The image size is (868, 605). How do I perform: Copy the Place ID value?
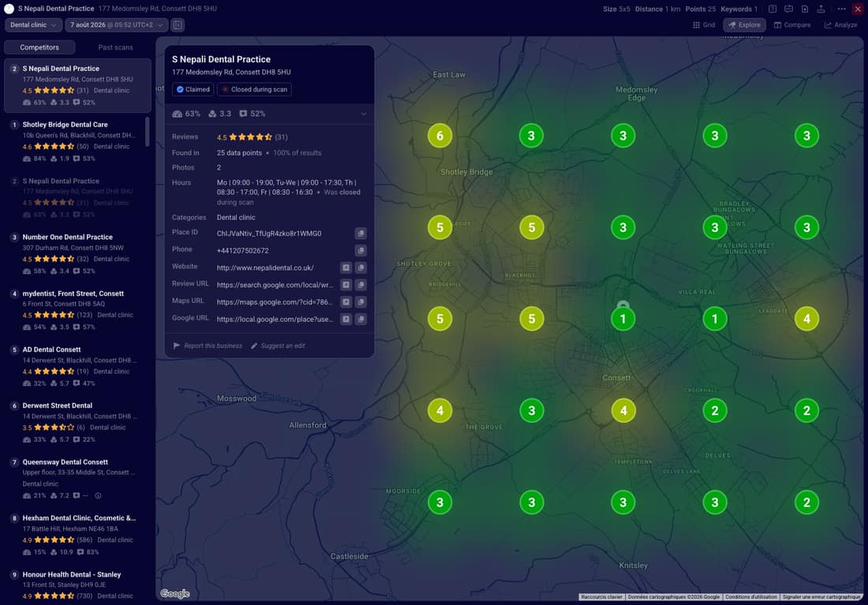tap(361, 233)
